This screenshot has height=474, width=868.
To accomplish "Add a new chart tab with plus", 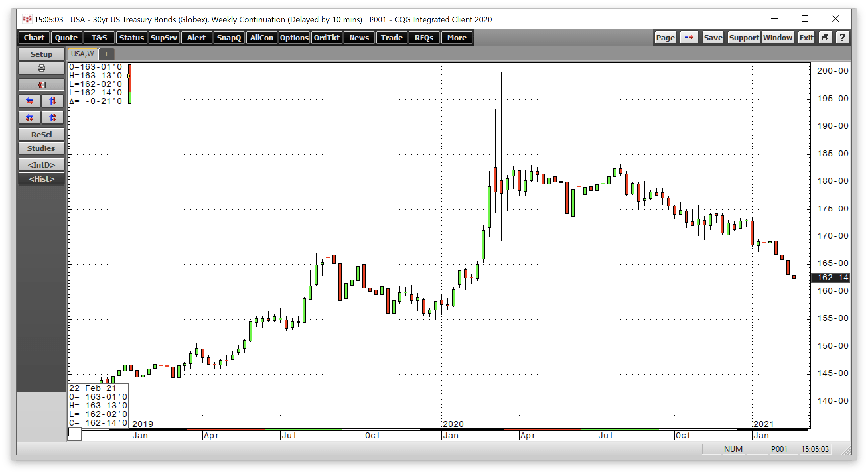I will (x=106, y=54).
